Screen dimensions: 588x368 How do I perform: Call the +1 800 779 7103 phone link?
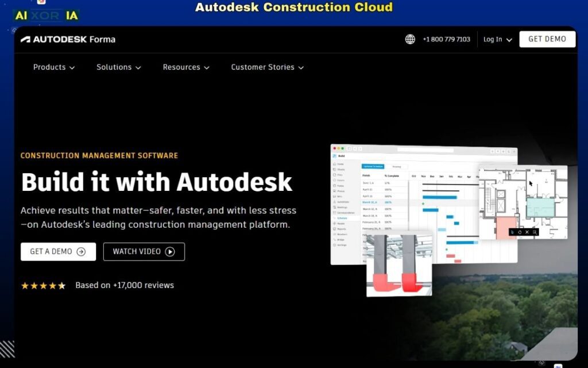(x=446, y=39)
